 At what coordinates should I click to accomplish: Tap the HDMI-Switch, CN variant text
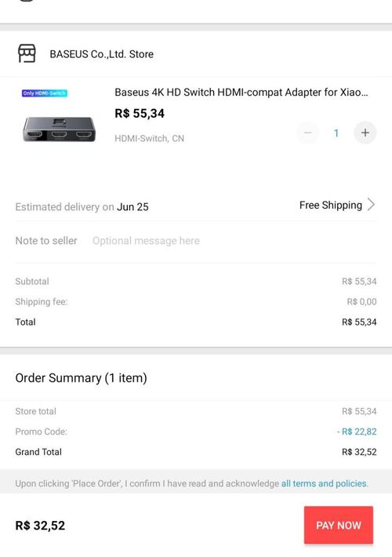point(149,139)
